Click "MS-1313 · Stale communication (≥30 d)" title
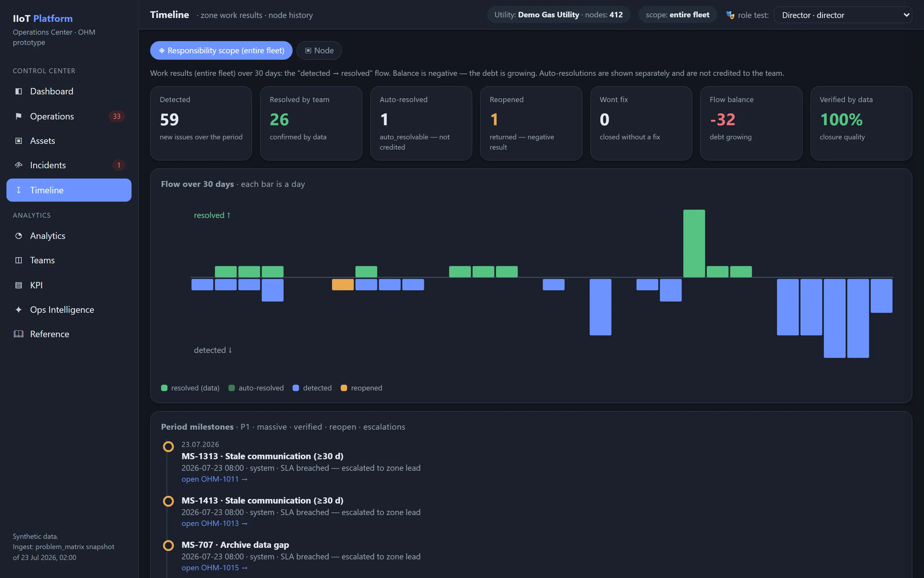 point(262,456)
